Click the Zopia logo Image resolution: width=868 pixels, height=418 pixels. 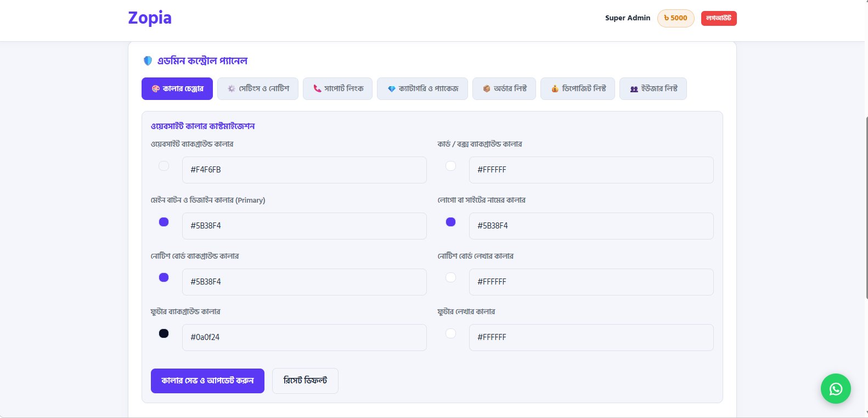pos(150,18)
